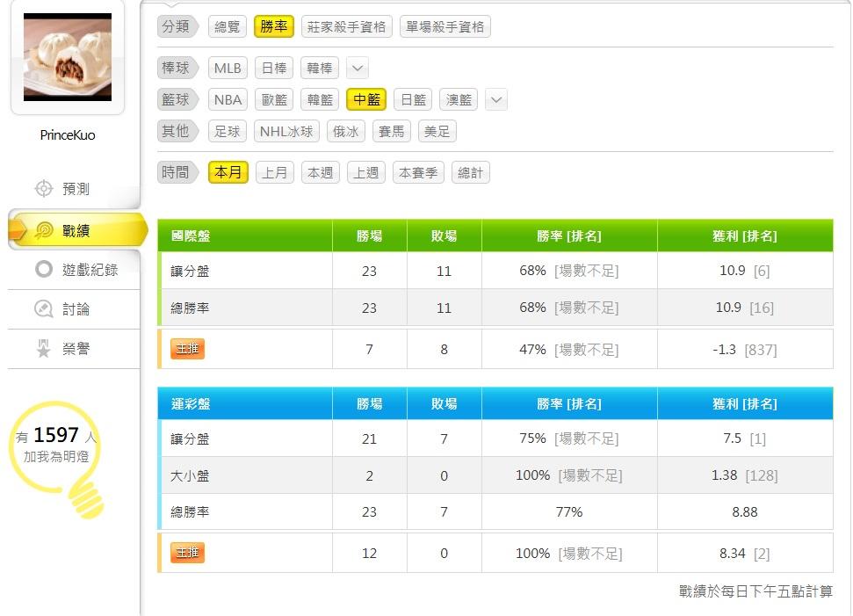Choose the 韓棒 league filter
This screenshot has width=853, height=616.
tap(320, 68)
